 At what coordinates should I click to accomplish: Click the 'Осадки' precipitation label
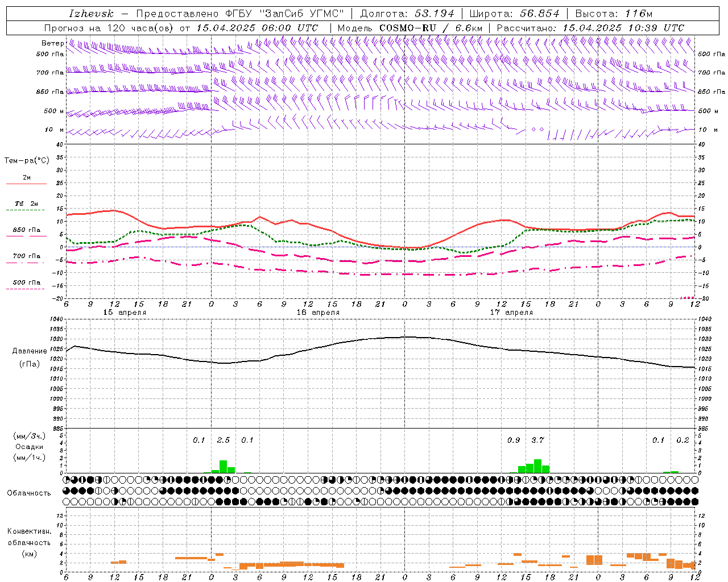tap(29, 447)
